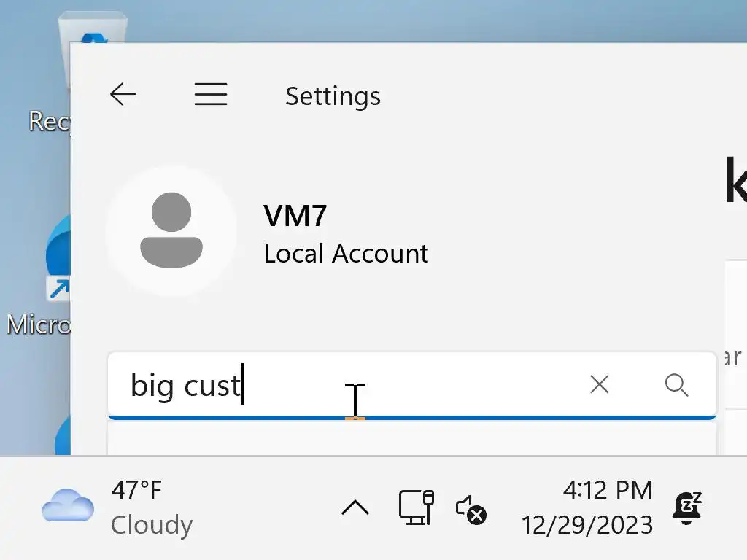
Task: Click the Local Account label
Action: (346, 254)
